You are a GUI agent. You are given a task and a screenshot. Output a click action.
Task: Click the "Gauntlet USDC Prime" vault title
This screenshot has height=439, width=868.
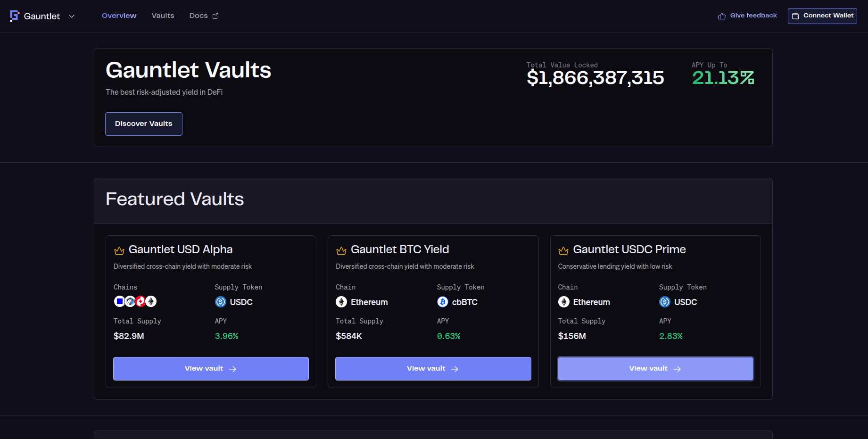pos(629,249)
